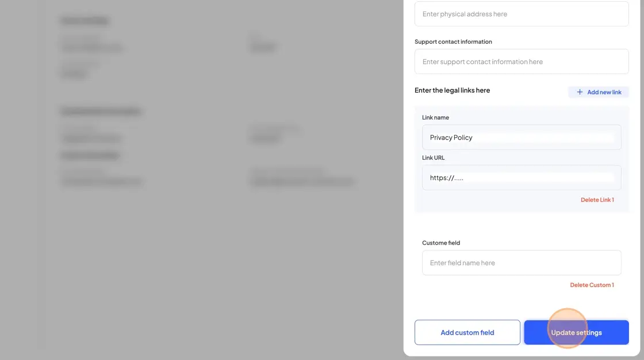Screen dimensions: 644x360
Task: Click Delete Link 1 to remove the link
Action: point(597,200)
